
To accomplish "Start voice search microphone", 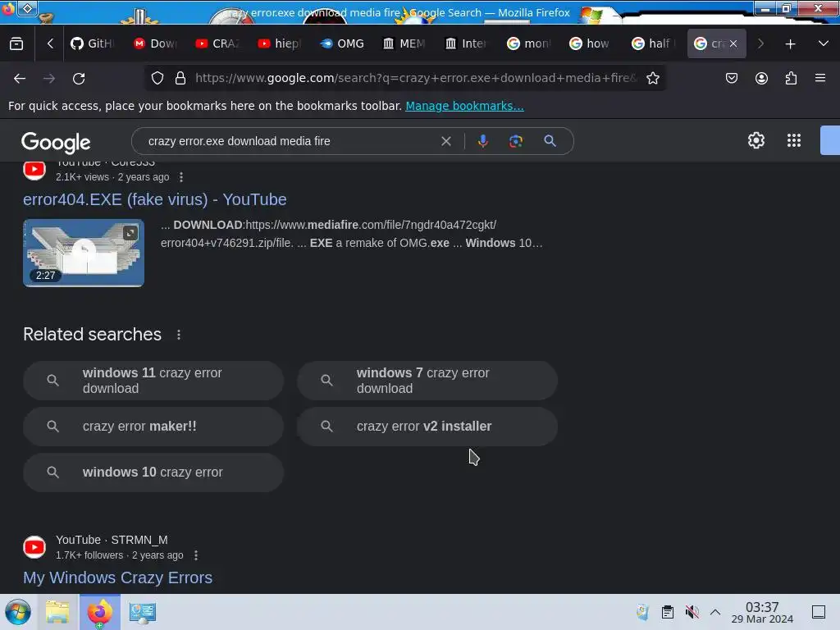I will (x=482, y=141).
